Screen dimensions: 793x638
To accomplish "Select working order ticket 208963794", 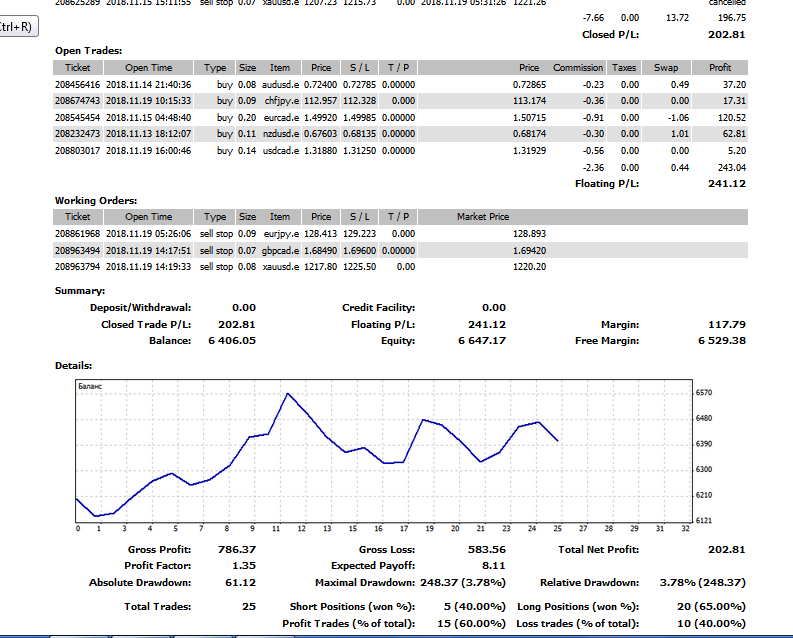I will click(77, 266).
